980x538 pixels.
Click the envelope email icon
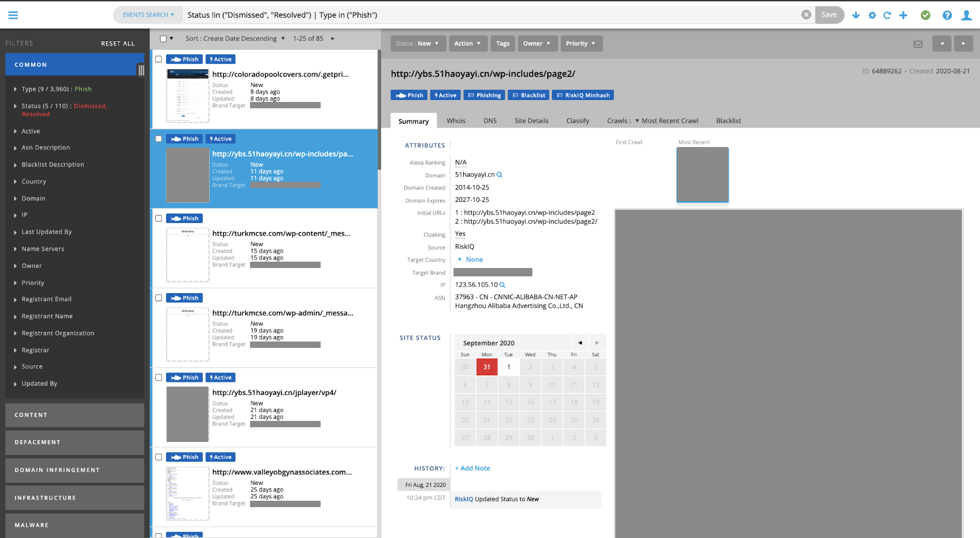tap(918, 44)
